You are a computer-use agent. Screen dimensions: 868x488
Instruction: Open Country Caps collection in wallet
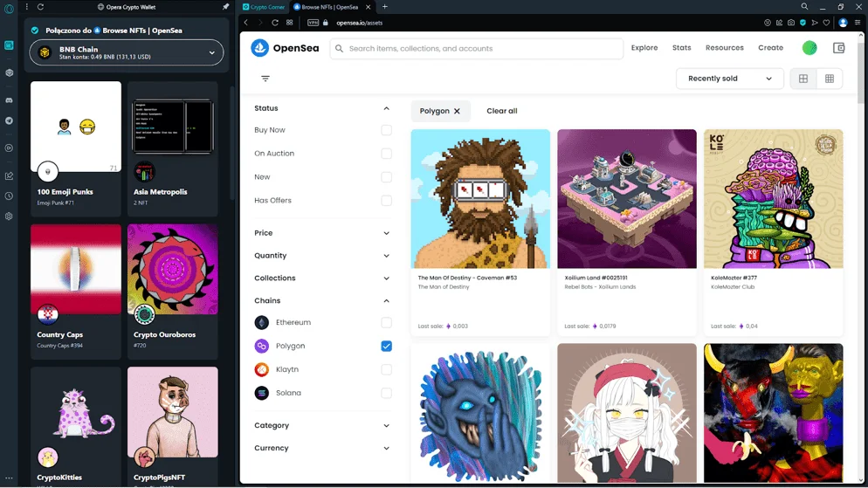pos(76,291)
